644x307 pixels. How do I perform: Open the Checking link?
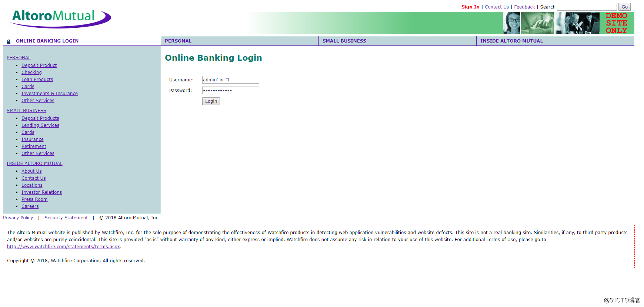(x=31, y=72)
